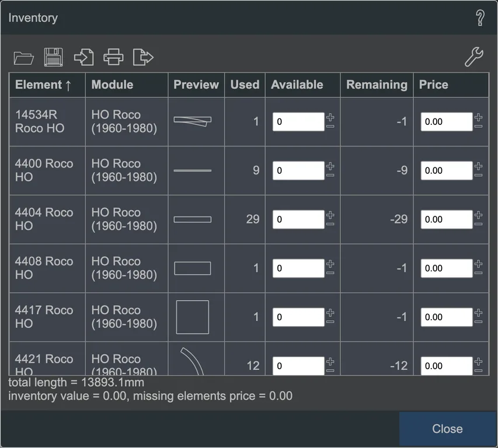Click Available field for 4417 Roco HO
The height and width of the screenshot is (448, 498).
click(298, 317)
